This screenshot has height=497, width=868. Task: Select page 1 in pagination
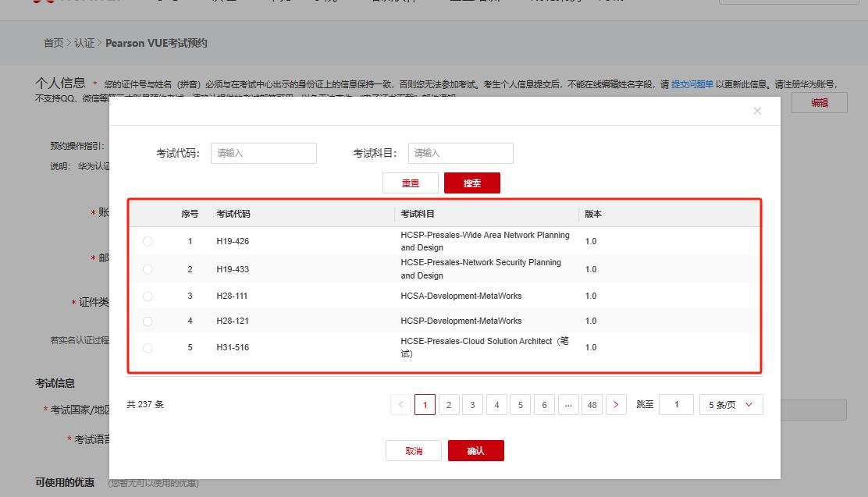click(425, 405)
